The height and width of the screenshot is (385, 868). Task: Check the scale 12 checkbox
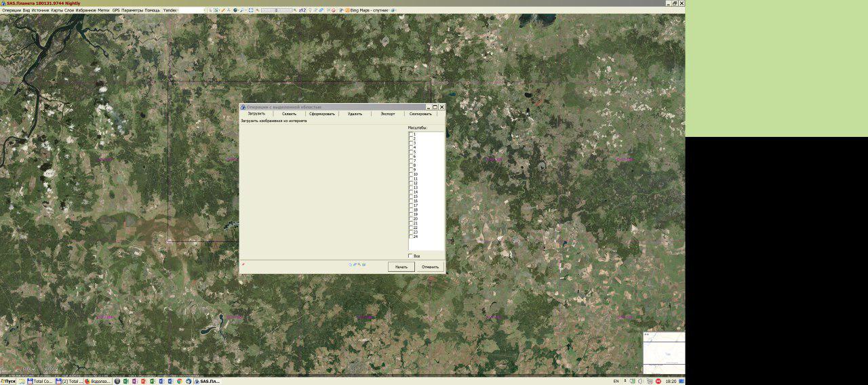coord(411,183)
